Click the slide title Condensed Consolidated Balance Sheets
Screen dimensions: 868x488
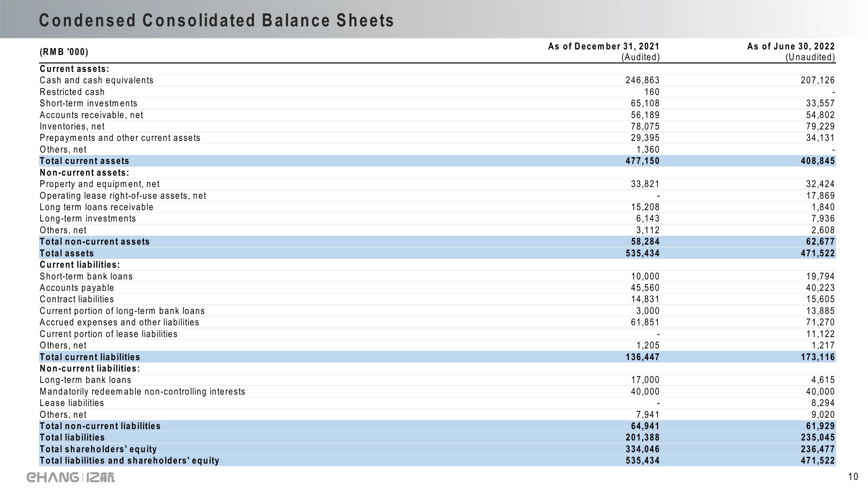216,20
